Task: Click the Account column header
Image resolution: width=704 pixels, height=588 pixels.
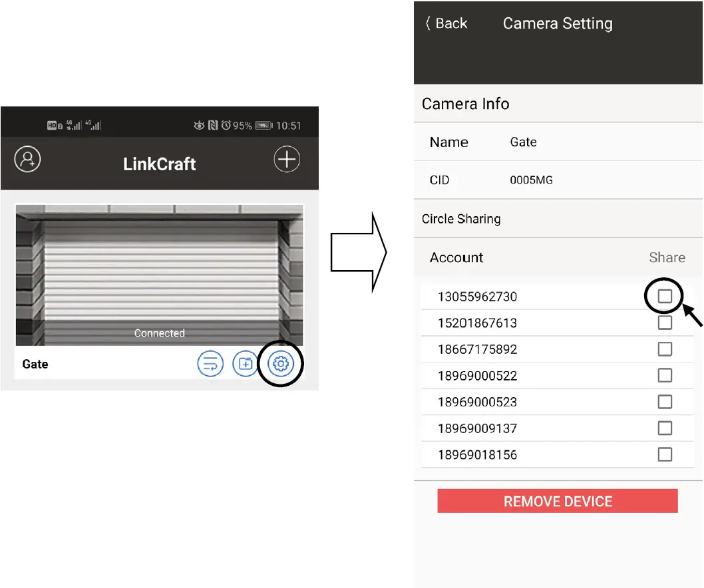Action: (456, 257)
